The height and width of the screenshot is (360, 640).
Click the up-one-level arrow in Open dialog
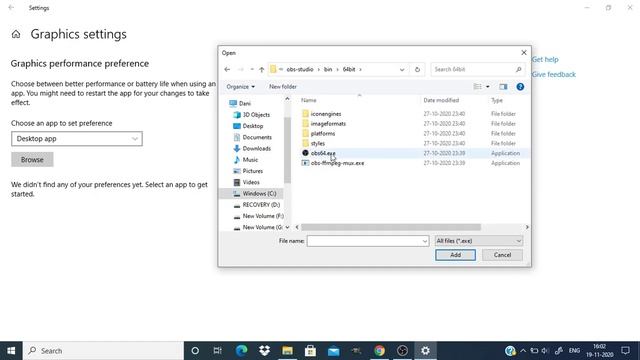[x=262, y=69]
